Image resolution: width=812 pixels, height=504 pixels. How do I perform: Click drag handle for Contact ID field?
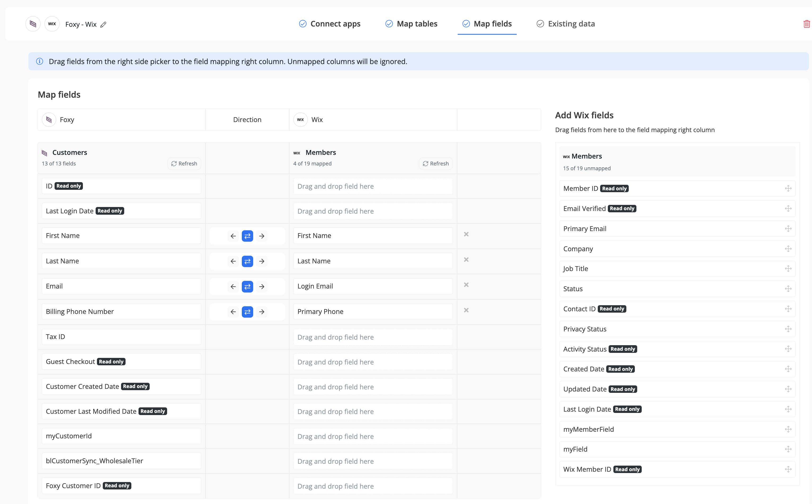788,309
